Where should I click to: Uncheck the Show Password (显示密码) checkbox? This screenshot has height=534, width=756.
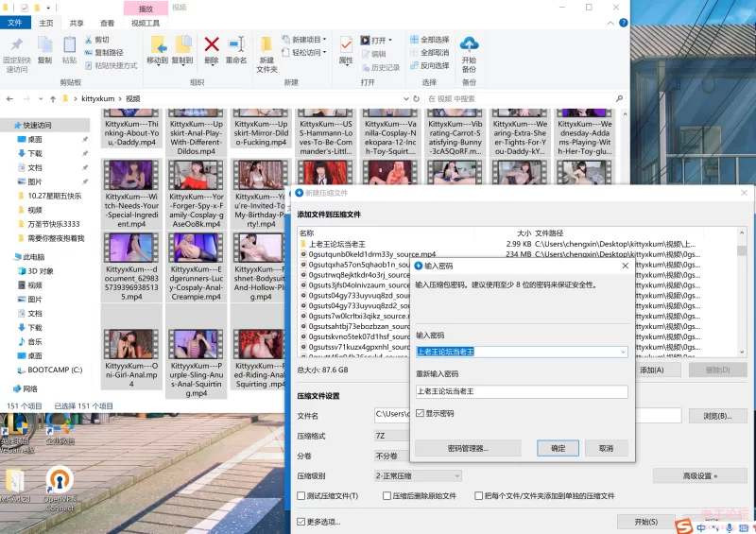[421, 413]
